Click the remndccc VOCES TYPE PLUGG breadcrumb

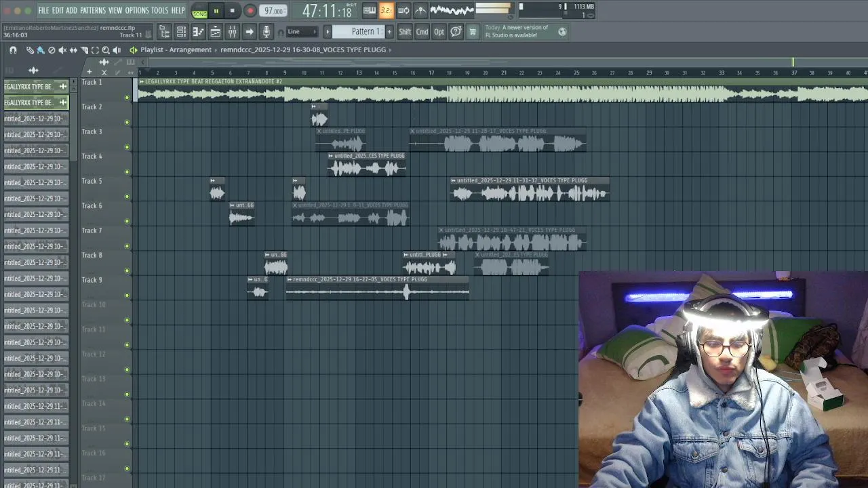[303, 50]
